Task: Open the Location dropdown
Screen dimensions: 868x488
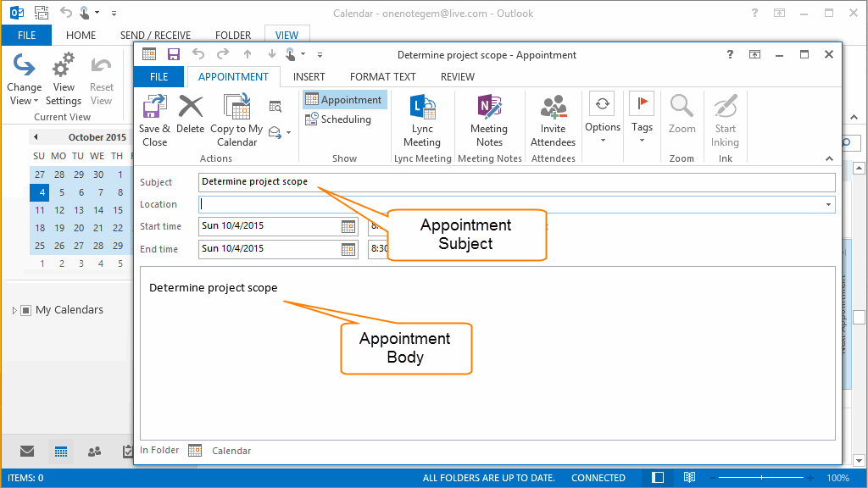Action: [x=828, y=204]
